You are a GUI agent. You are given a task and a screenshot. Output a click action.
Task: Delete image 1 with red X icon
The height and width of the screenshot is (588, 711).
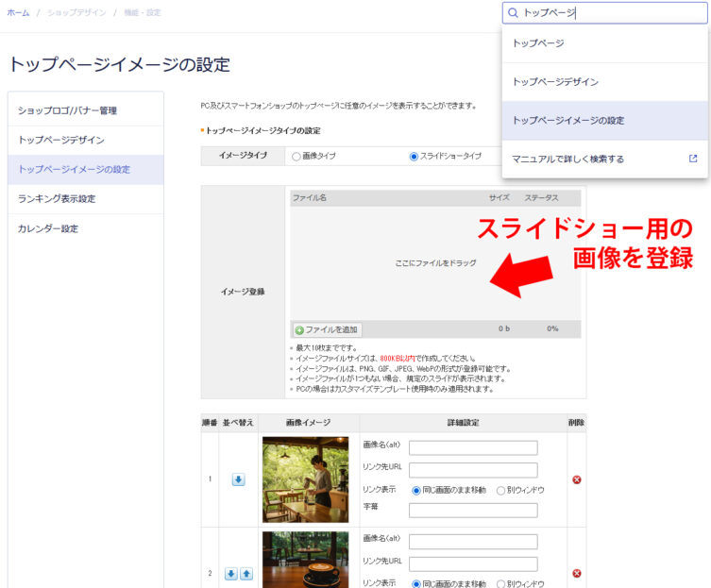[577, 479]
